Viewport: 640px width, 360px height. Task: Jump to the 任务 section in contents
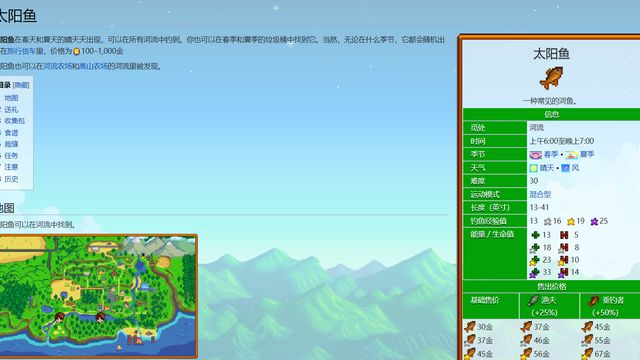(x=11, y=156)
